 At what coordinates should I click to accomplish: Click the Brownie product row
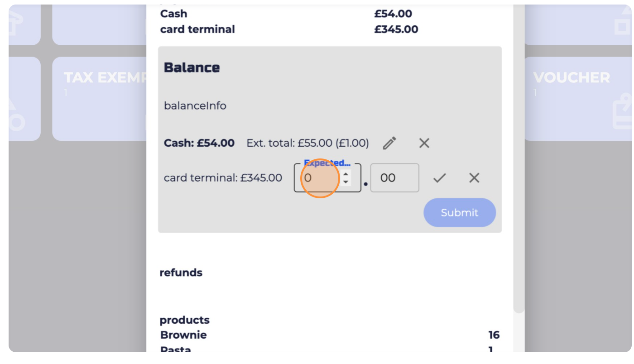pyautogui.click(x=183, y=335)
